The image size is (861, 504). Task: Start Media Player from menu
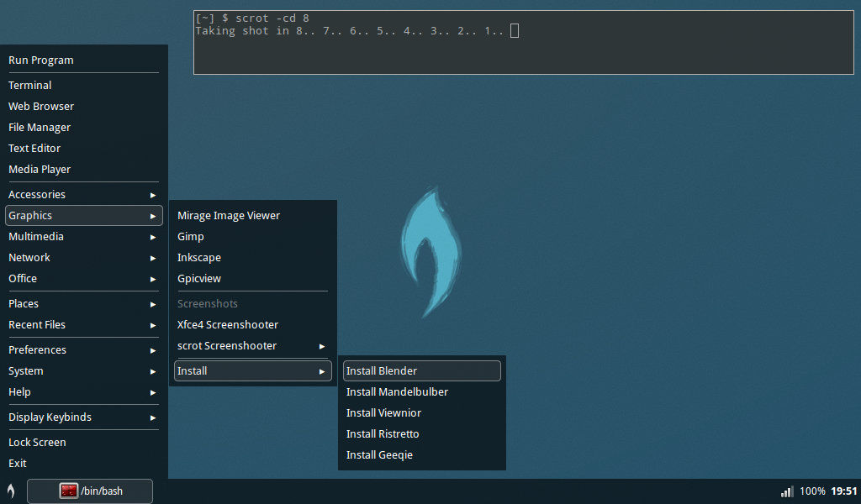(x=83, y=170)
